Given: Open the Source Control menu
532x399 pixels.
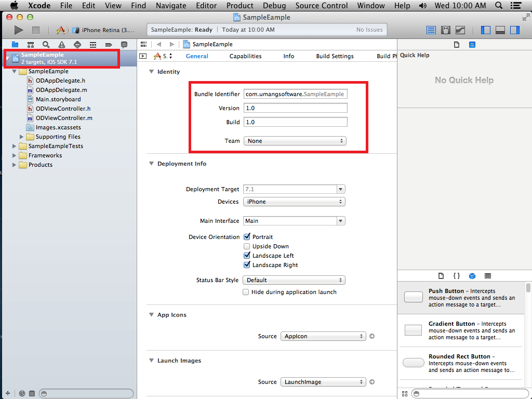Looking at the screenshot, I should coord(321,6).
